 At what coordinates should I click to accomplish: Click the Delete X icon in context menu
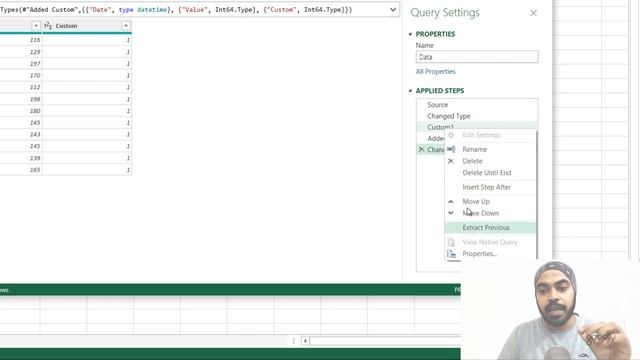coord(451,161)
